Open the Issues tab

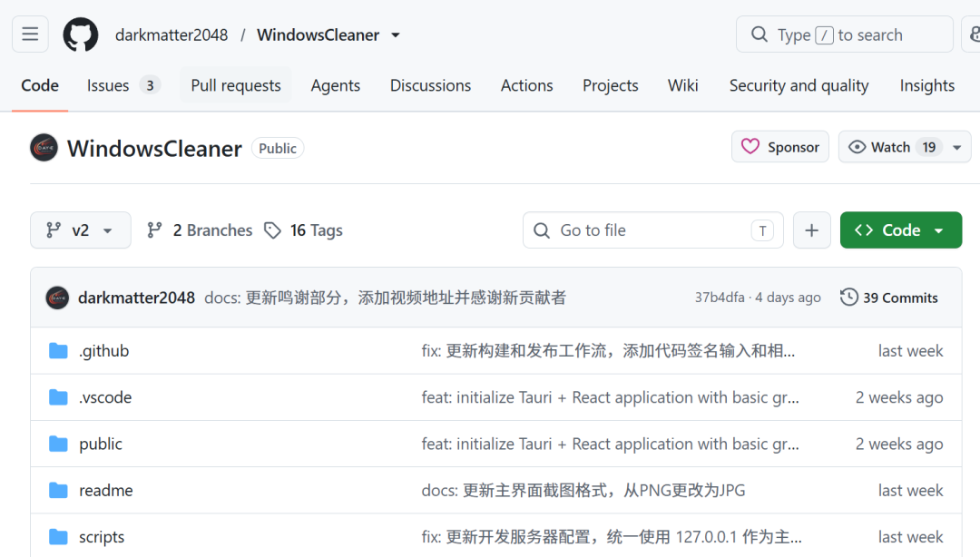123,85
